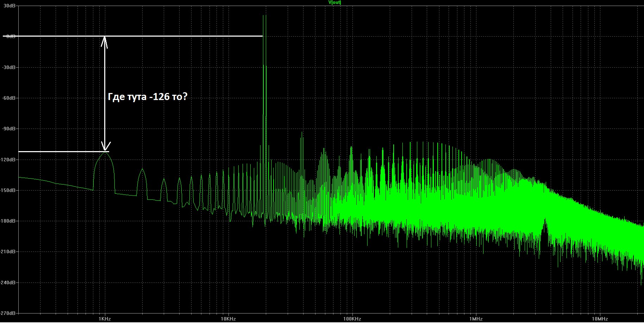Click the -270dB vertical axis label
Viewport: 644px width, 323px height.
coord(8,313)
